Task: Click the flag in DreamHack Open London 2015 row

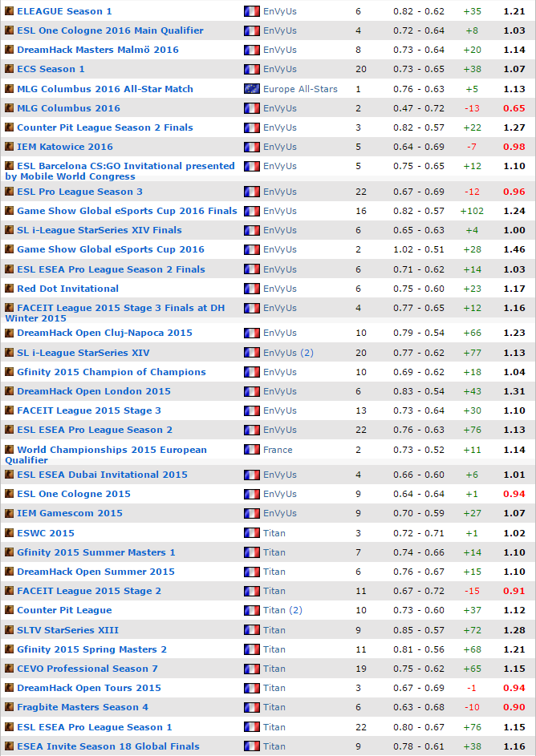Action: point(252,391)
